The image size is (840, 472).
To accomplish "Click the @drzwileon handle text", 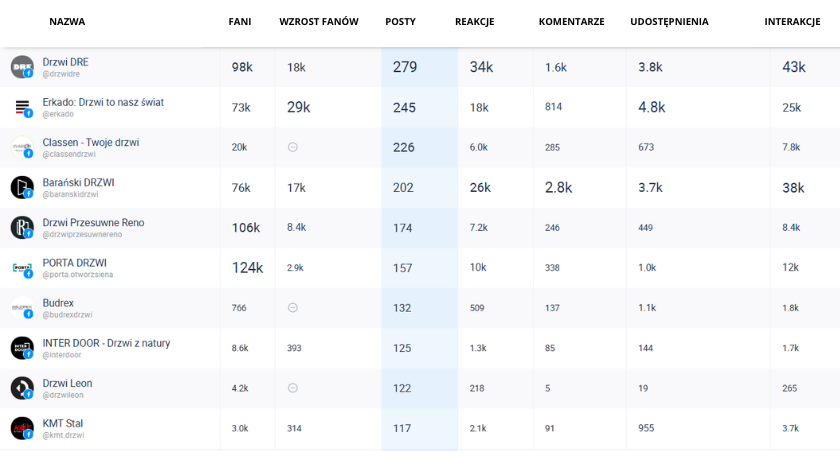I will [x=64, y=394].
